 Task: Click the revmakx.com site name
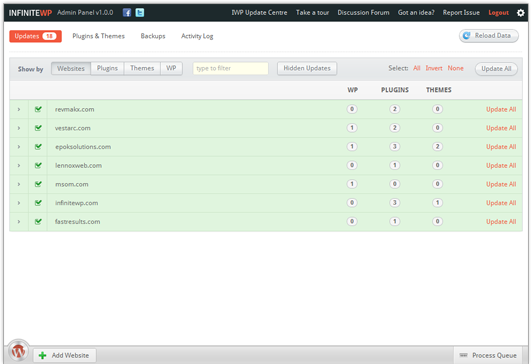pos(75,109)
